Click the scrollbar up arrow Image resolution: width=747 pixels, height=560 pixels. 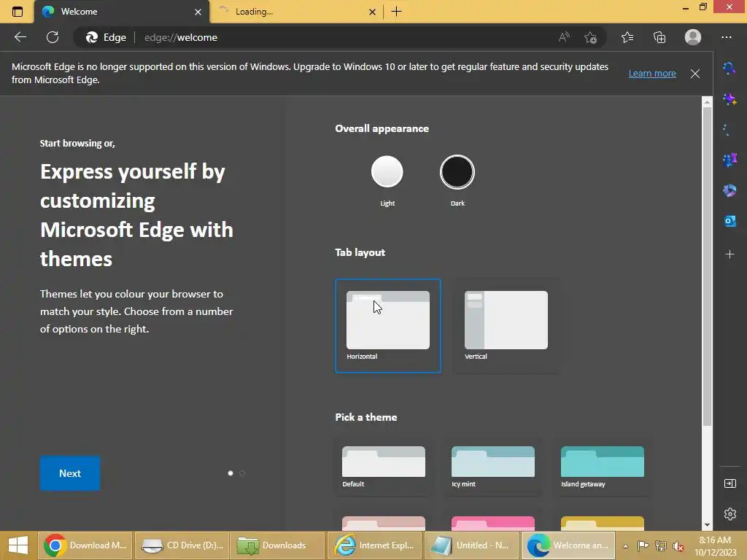coord(707,102)
